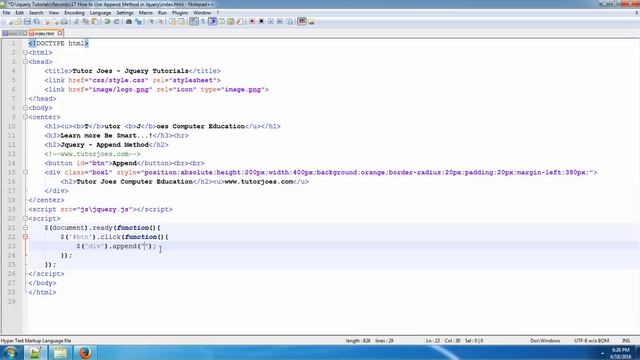Print the file with the Print icon
The image size is (640, 360).
[x=64, y=22]
